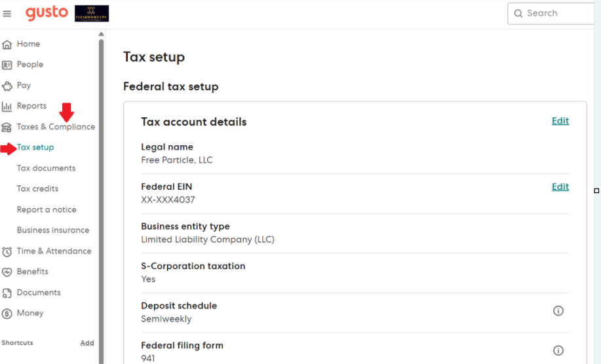
Task: Edit Tax account details
Action: pos(560,121)
